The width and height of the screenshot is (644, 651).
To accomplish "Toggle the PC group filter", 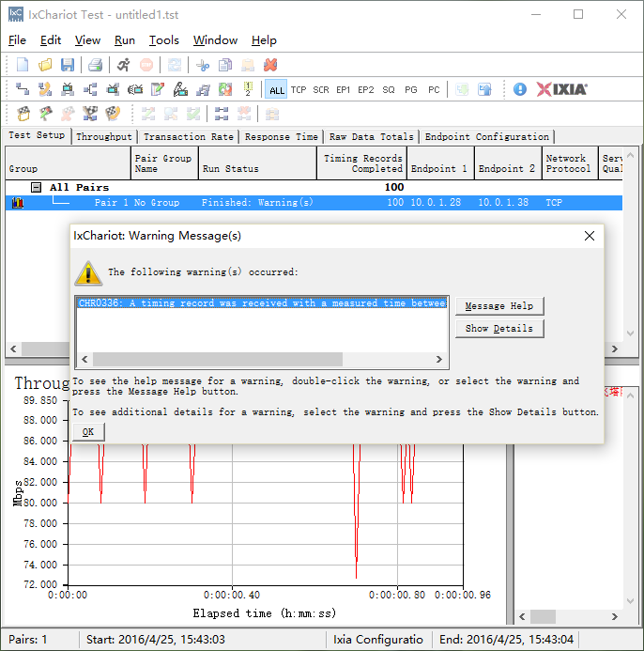I will (434, 89).
